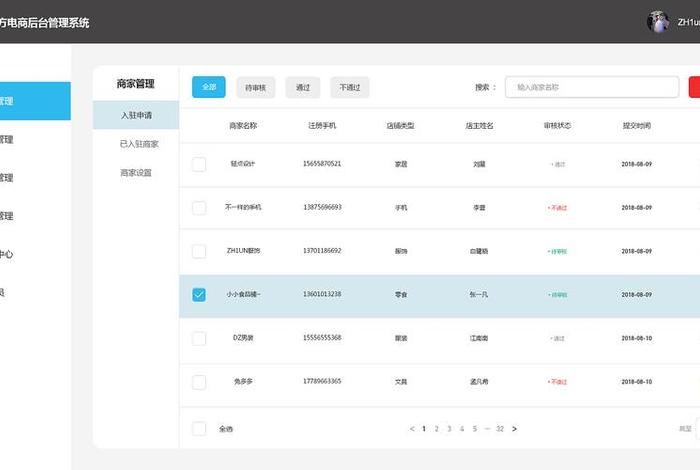Click date 2018-08-09 in ZH1UN row
The height and width of the screenshot is (470, 700).
click(637, 251)
